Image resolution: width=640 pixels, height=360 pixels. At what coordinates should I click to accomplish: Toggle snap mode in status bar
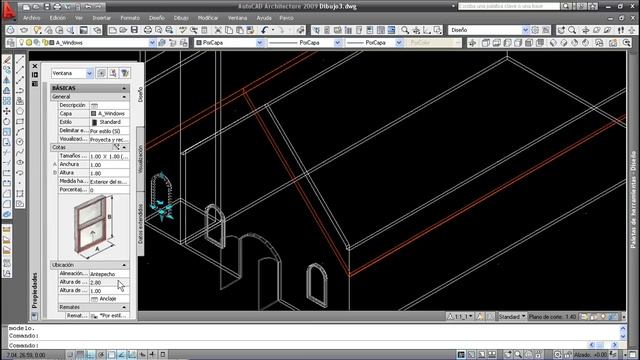pos(71,355)
